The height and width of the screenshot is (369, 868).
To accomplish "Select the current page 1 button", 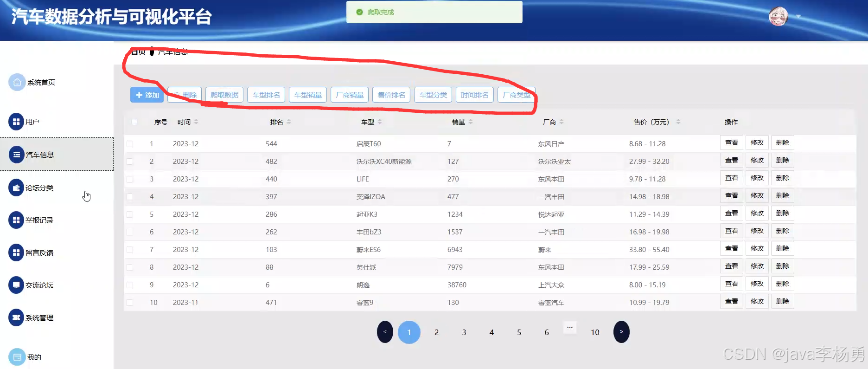I will [409, 332].
